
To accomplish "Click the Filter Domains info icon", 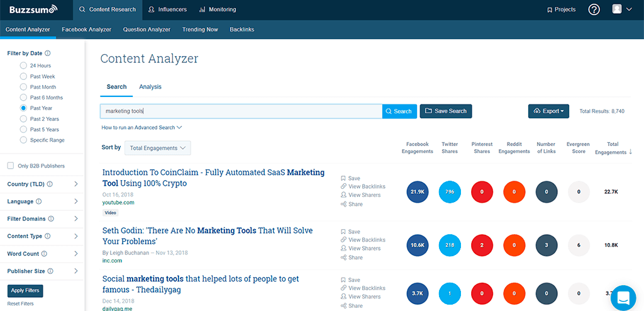I will 51,219.
